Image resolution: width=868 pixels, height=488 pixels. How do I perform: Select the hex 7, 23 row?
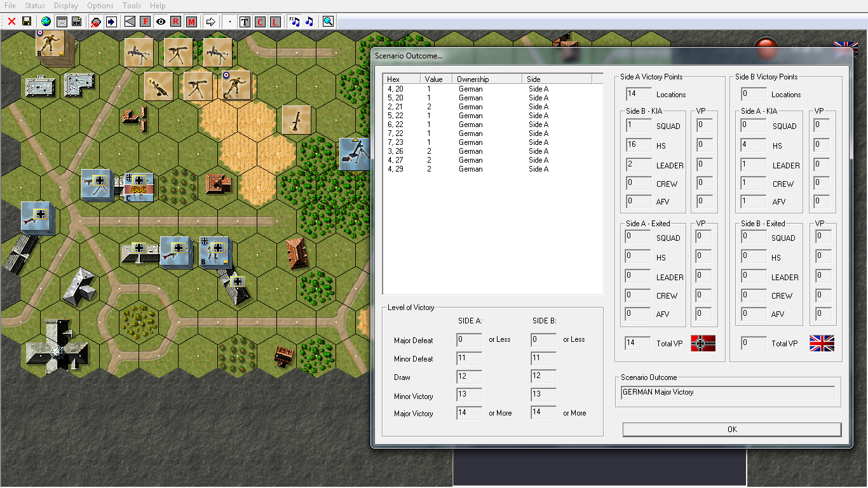coord(492,142)
